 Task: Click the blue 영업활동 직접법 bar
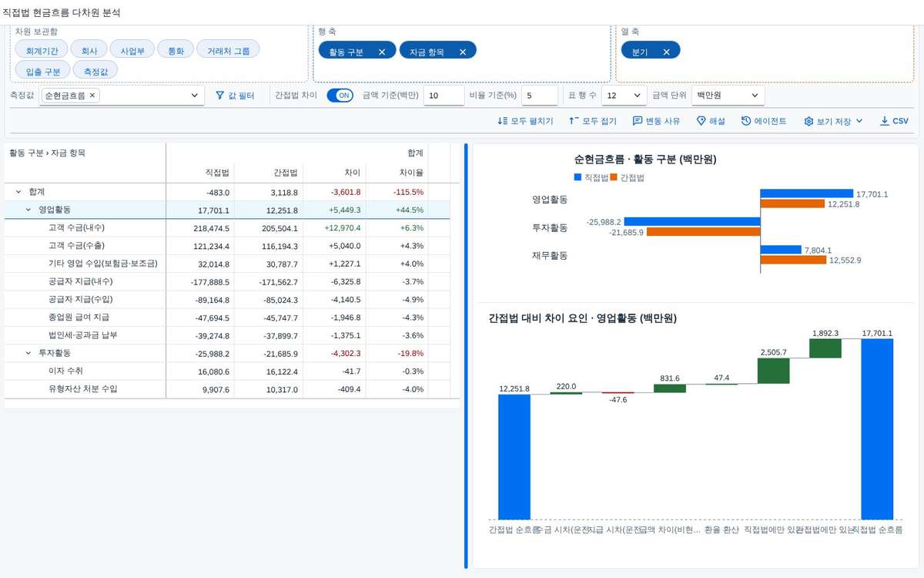pyautogui.click(x=807, y=194)
